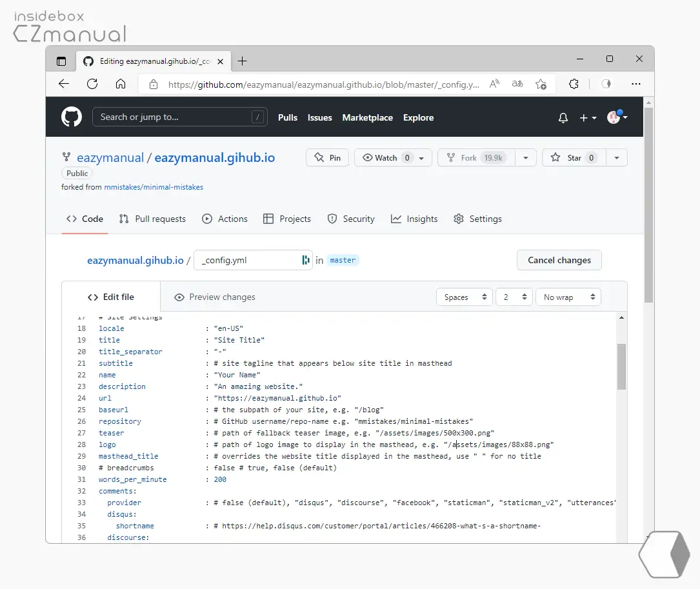Image resolution: width=700 pixels, height=589 pixels.
Task: Open Pull requests tab
Action: [152, 219]
